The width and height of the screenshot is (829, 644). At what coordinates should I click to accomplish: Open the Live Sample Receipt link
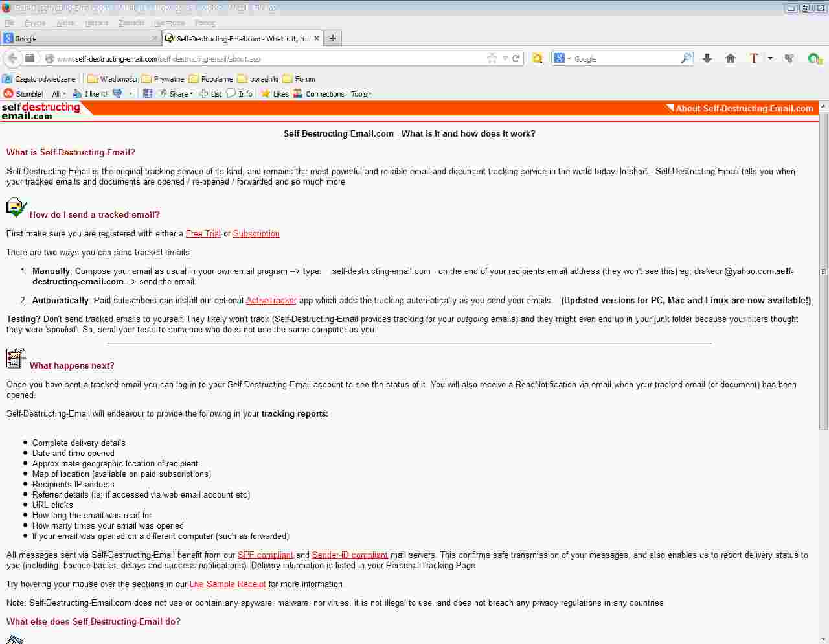point(228,584)
